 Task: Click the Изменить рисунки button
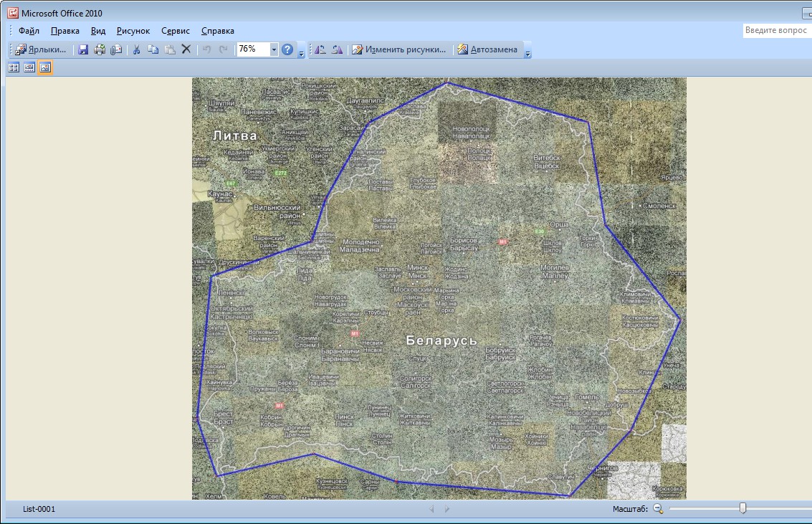(399, 49)
